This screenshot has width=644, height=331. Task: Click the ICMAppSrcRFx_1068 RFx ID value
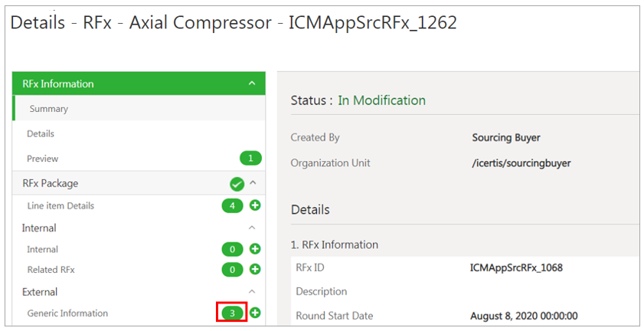[x=516, y=267]
